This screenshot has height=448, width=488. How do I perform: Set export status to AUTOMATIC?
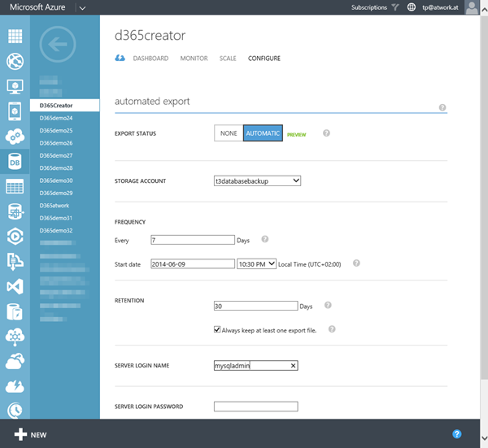tap(263, 133)
